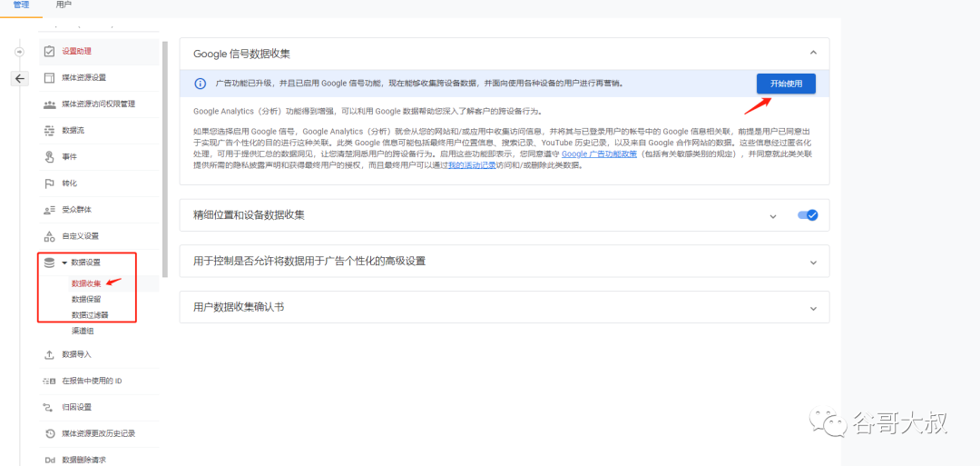Viewport: 980px width, 466px height.
Task: Click the circular collapse arrow icon
Action: coord(20,51)
